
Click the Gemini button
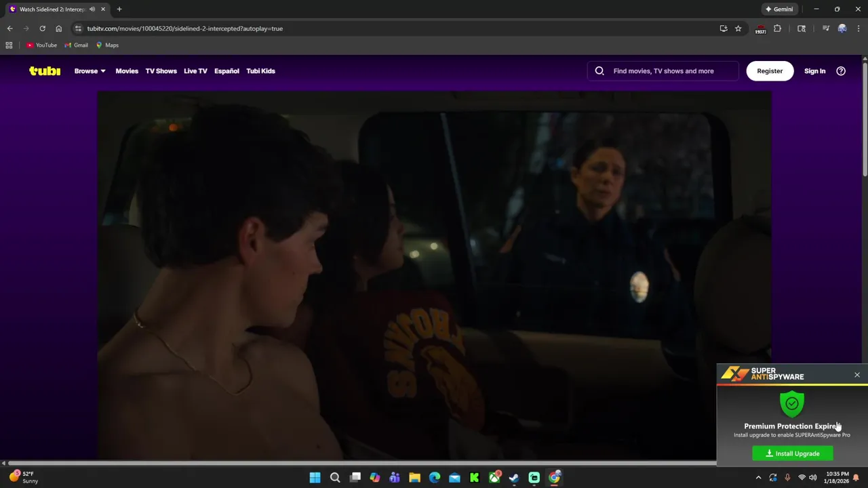coord(779,9)
